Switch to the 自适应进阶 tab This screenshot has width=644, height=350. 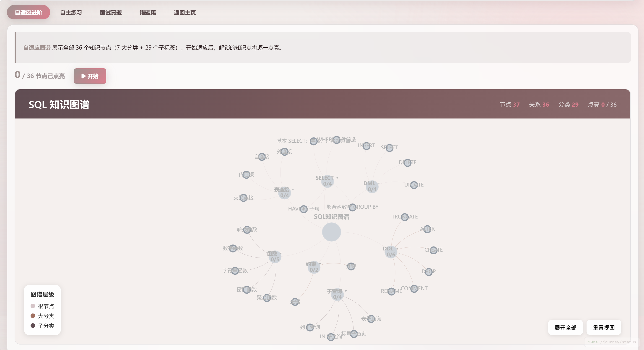pos(28,12)
